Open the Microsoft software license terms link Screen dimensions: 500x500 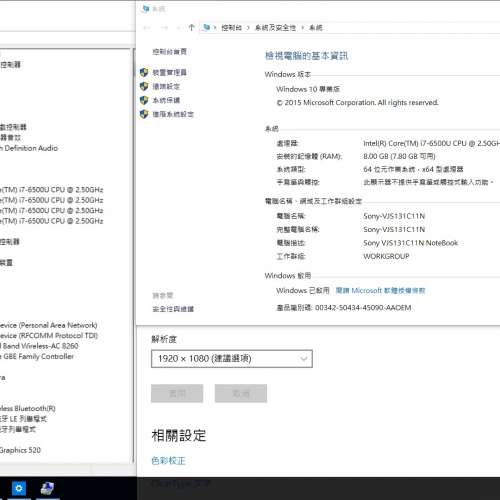tap(380, 290)
